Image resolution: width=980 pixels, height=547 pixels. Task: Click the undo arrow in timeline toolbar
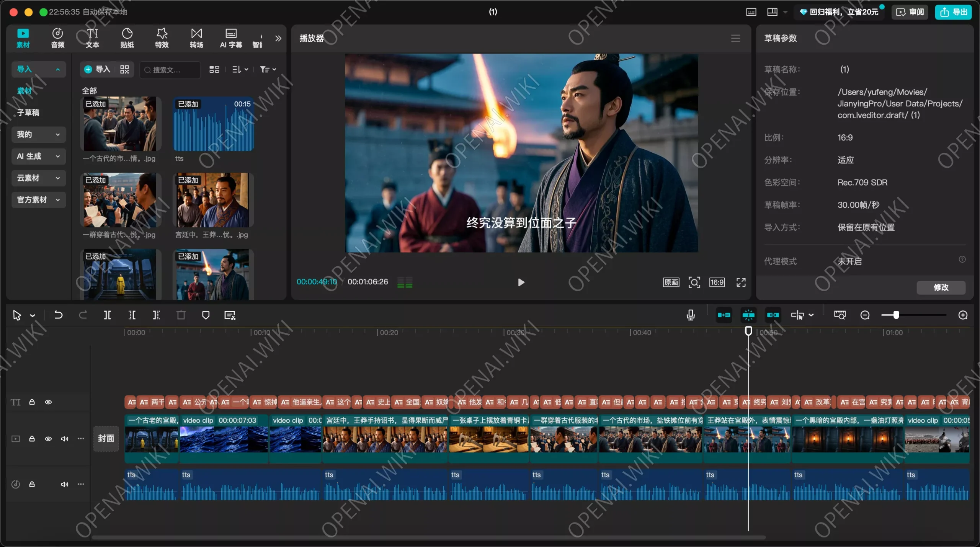tap(58, 315)
